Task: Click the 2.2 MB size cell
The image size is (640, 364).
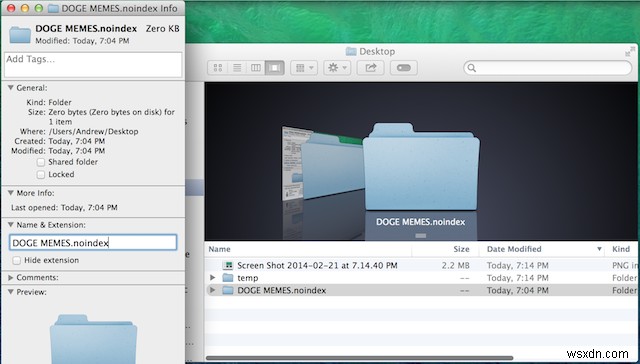Action: coord(456,265)
